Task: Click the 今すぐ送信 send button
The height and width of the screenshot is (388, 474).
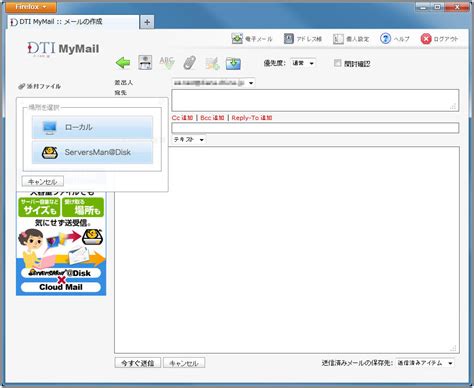Action: 138,363
